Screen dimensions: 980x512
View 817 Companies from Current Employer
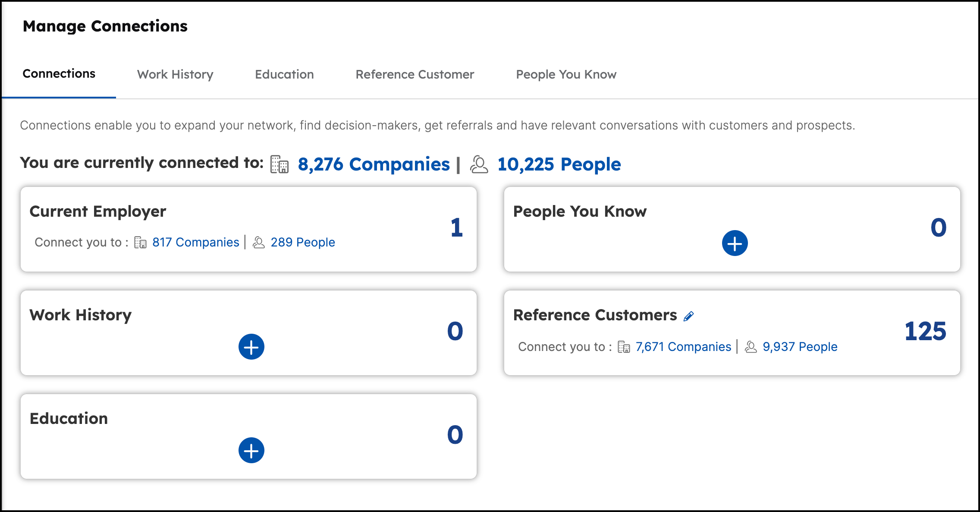195,242
